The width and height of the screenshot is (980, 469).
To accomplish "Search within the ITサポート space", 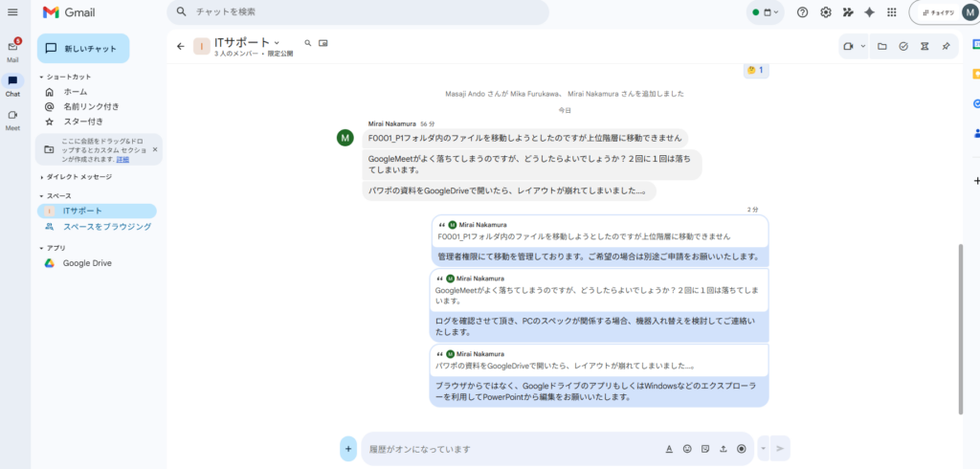I will [x=307, y=43].
